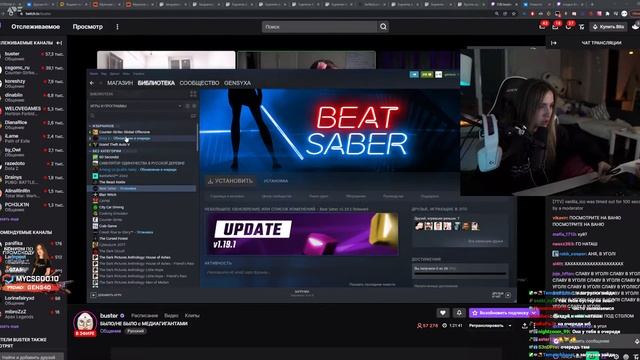Image resolution: width=640 pixels, height=360 pixels.
Task: Open Расписание tab on buster channel
Action: [x=144, y=316]
